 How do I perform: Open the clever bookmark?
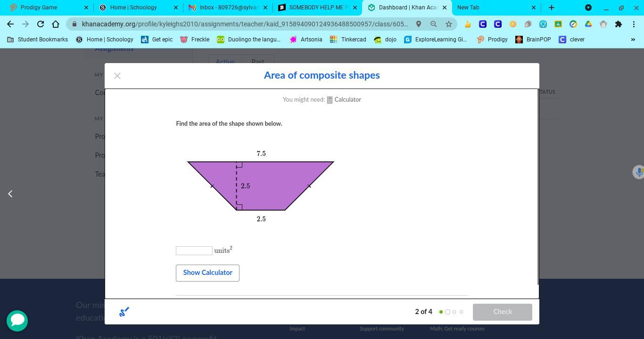pos(572,40)
